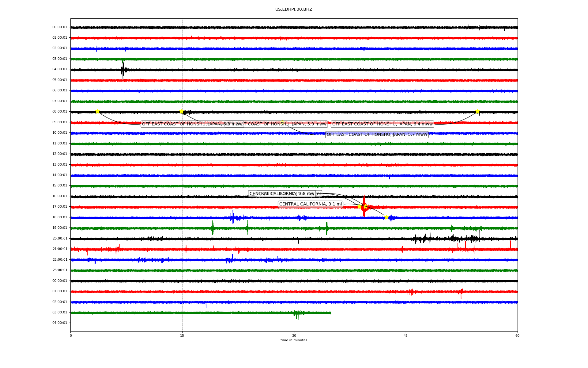
Task: Select the Honshu Japan 6.4 mww annotation label
Action: (x=382, y=124)
